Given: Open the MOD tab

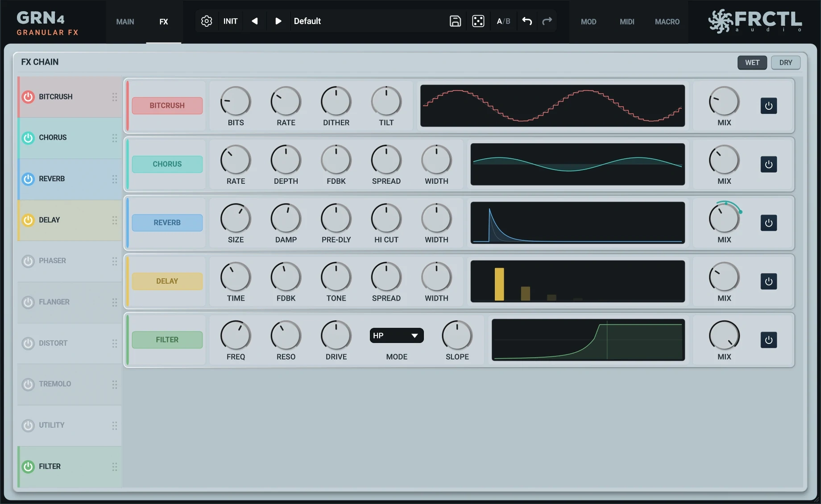Looking at the screenshot, I should coord(589,21).
